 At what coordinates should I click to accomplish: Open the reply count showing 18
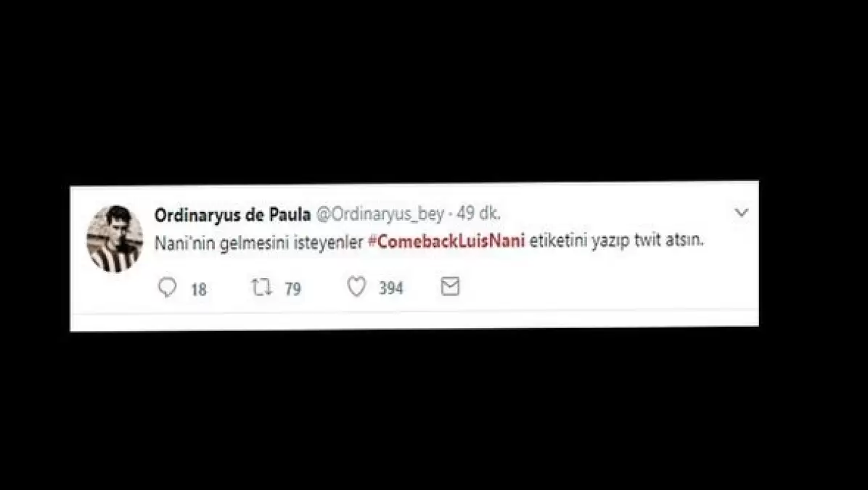coord(199,289)
